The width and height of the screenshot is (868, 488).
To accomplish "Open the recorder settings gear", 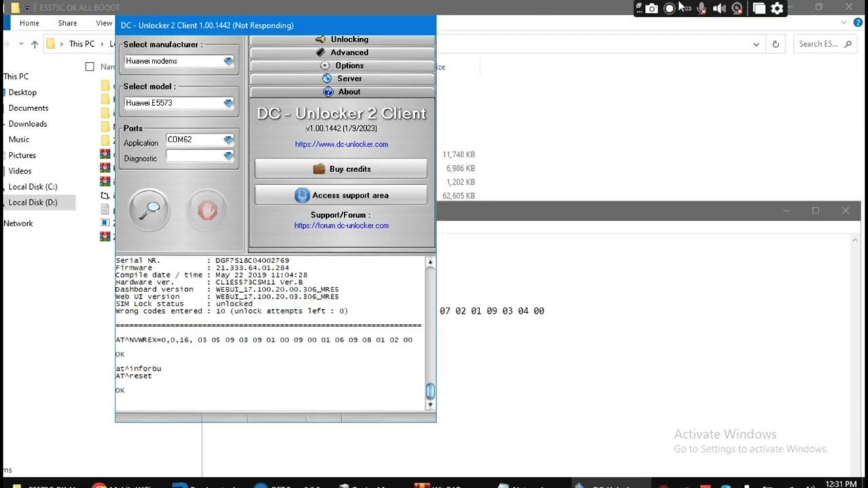I will (x=777, y=8).
